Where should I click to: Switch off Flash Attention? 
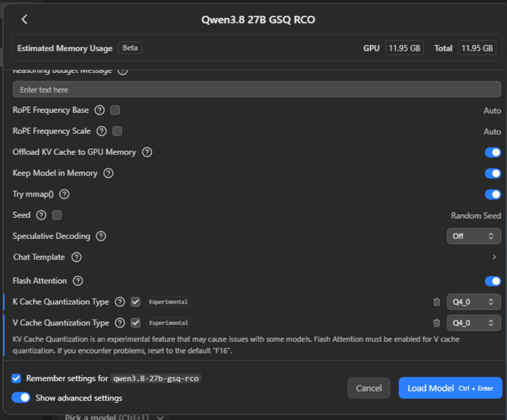pyautogui.click(x=493, y=281)
